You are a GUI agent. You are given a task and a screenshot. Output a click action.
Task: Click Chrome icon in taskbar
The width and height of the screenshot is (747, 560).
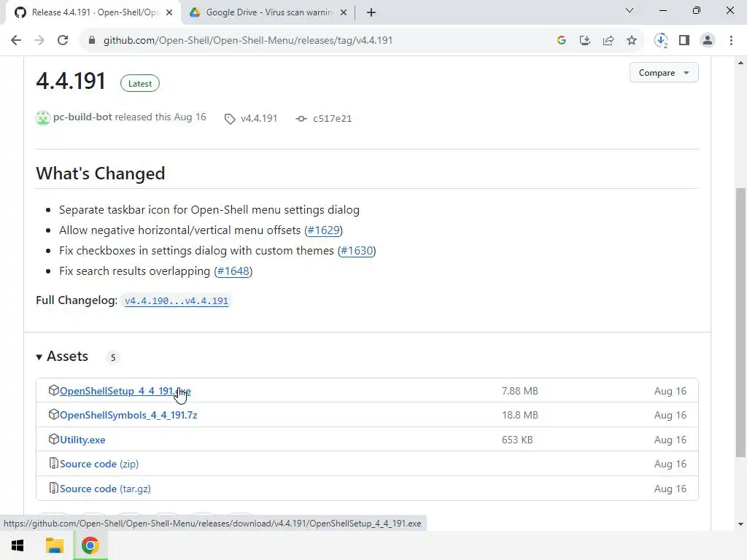click(x=90, y=545)
